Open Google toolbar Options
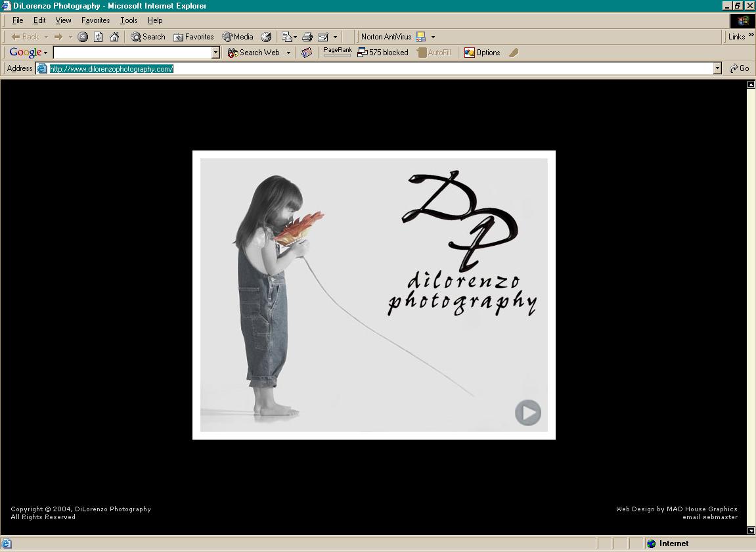 [482, 53]
